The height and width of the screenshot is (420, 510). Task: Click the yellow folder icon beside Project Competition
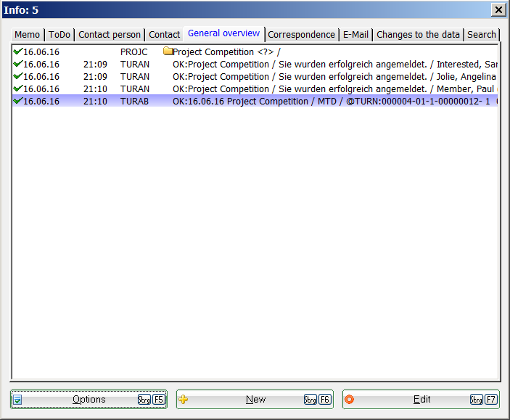tap(168, 52)
